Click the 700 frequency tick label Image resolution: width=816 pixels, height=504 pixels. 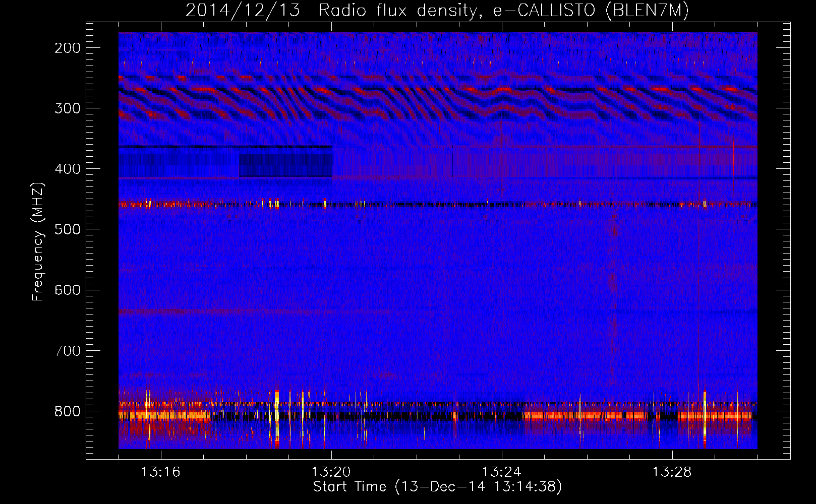click(x=68, y=350)
